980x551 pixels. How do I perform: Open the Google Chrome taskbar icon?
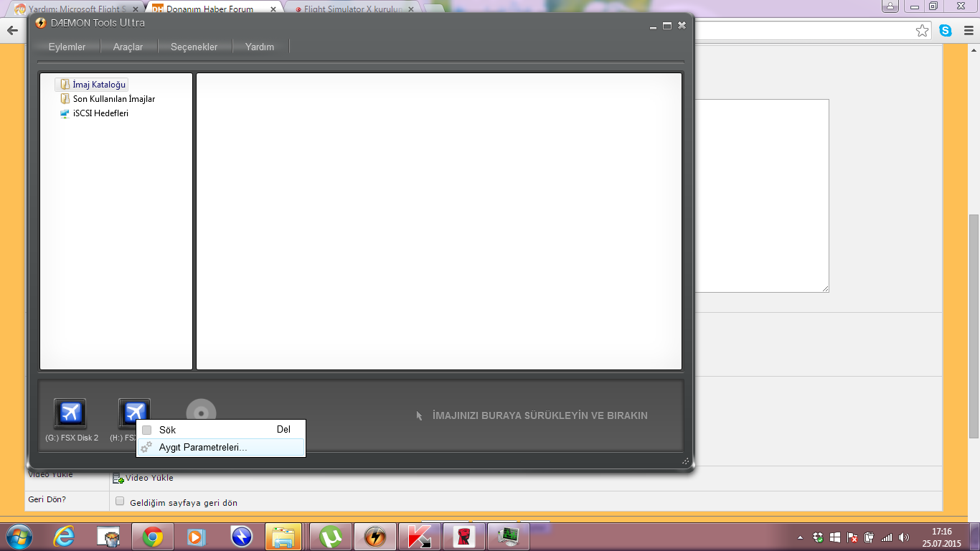tap(153, 537)
